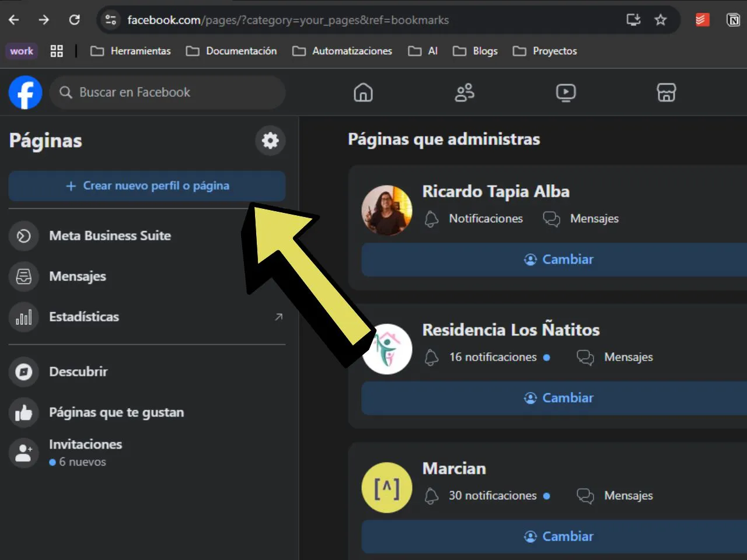Open the Notion extension icon

pyautogui.click(x=733, y=20)
